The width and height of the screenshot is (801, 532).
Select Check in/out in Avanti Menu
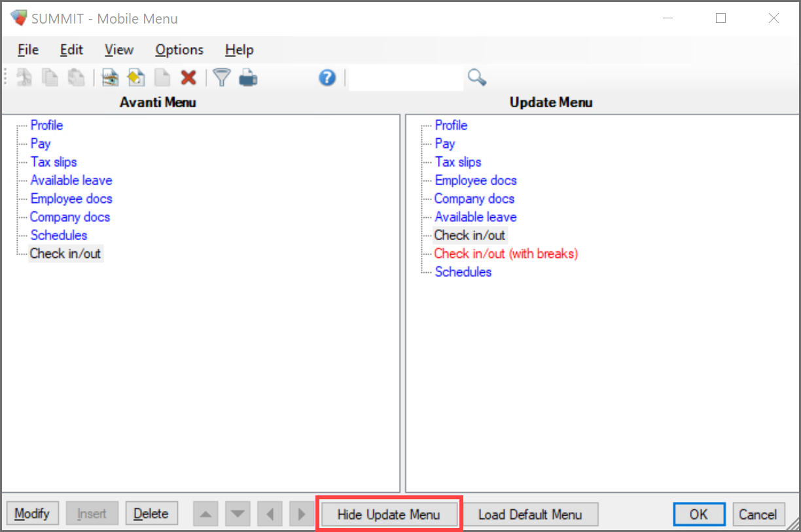click(x=65, y=253)
